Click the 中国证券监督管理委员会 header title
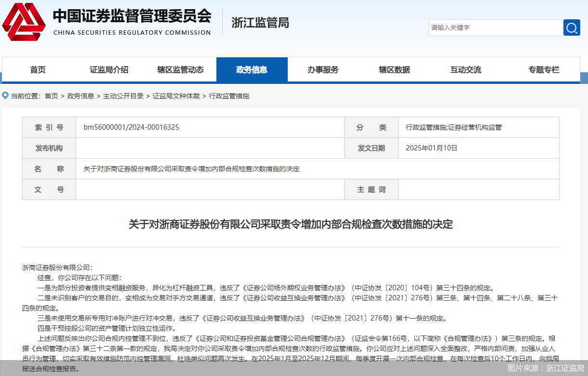 (x=132, y=16)
